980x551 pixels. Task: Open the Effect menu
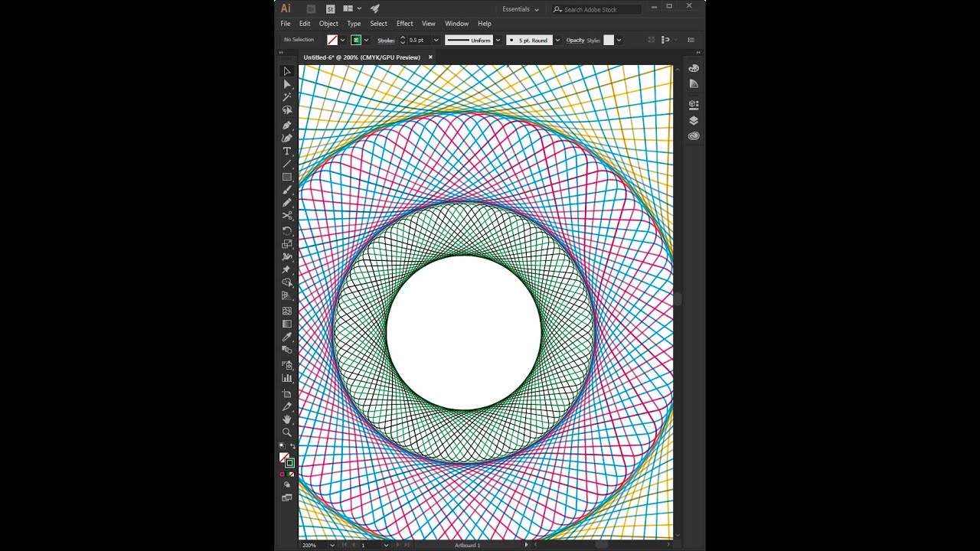pos(405,24)
